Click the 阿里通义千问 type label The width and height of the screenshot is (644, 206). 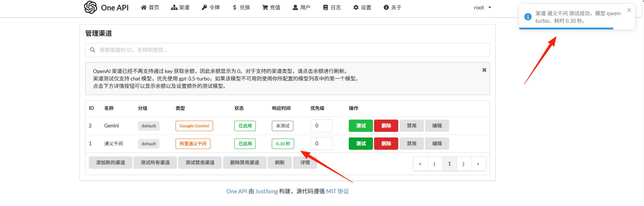193,144
